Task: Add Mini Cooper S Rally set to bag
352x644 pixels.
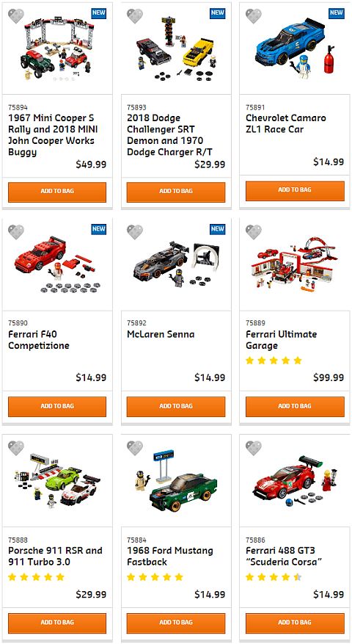Action: tap(57, 192)
